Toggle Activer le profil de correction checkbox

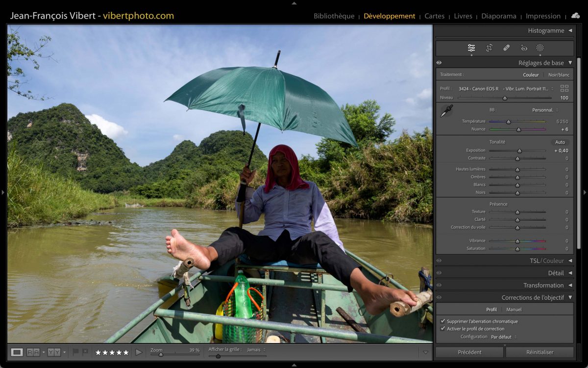tap(443, 329)
